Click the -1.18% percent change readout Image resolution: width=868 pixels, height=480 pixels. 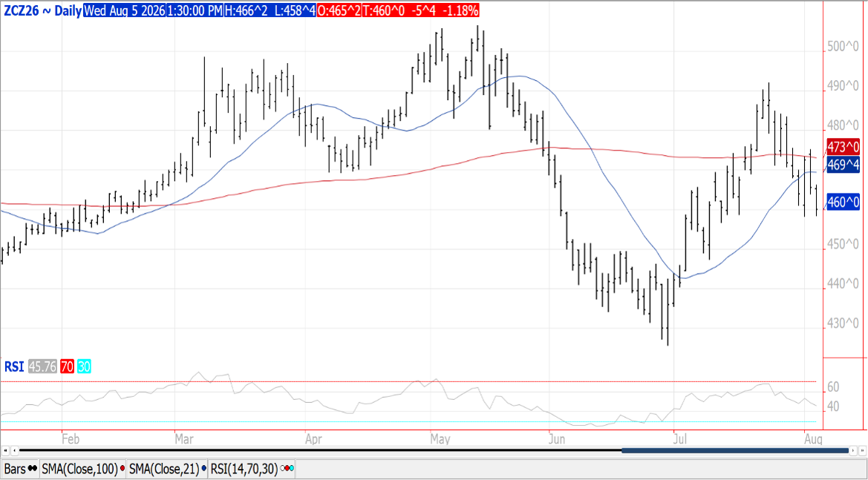point(460,10)
